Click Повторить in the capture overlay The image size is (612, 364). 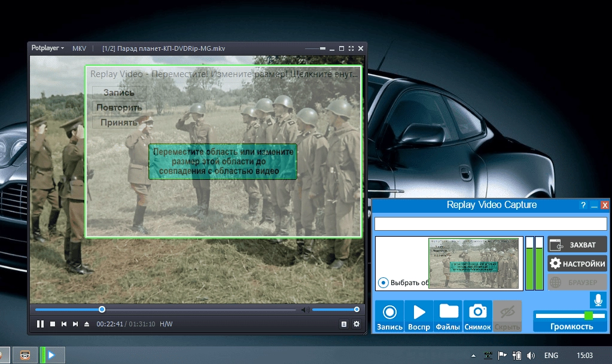(x=119, y=108)
